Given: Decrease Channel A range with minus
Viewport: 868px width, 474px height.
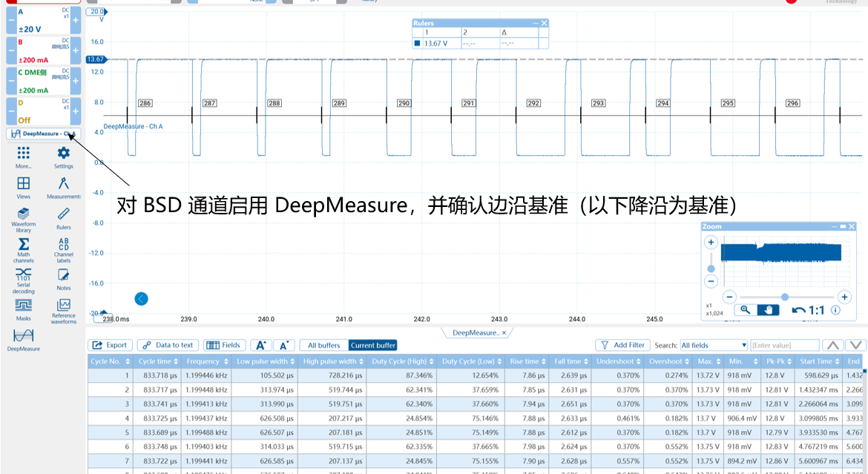Looking at the screenshot, I should click(x=11, y=21).
